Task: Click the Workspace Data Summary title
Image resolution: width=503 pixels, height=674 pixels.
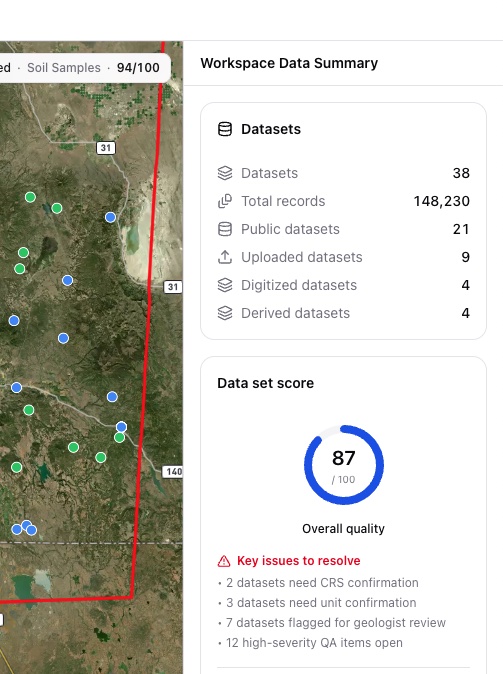Action: click(289, 63)
